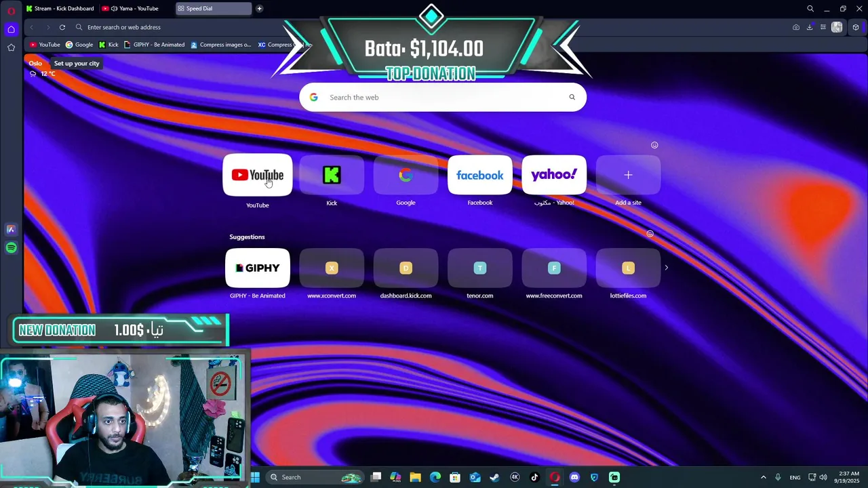Open Outlook from the taskbar

[x=475, y=477]
